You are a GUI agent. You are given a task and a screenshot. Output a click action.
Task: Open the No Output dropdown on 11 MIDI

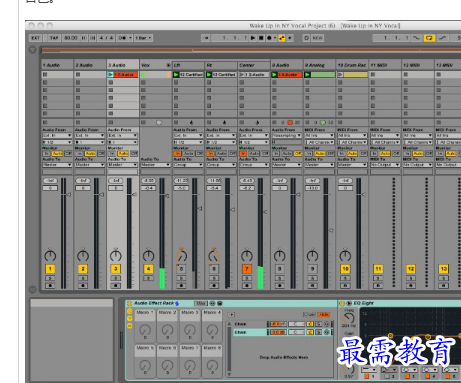click(385, 165)
